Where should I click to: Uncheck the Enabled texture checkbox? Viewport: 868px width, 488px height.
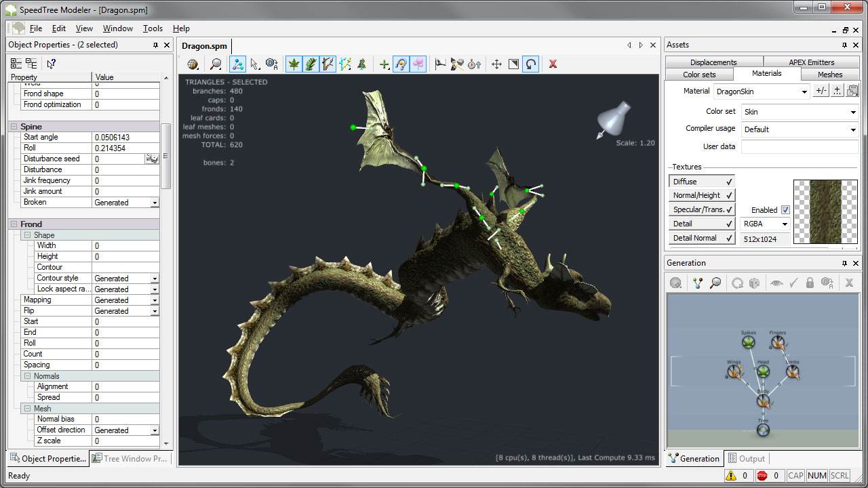(x=785, y=210)
